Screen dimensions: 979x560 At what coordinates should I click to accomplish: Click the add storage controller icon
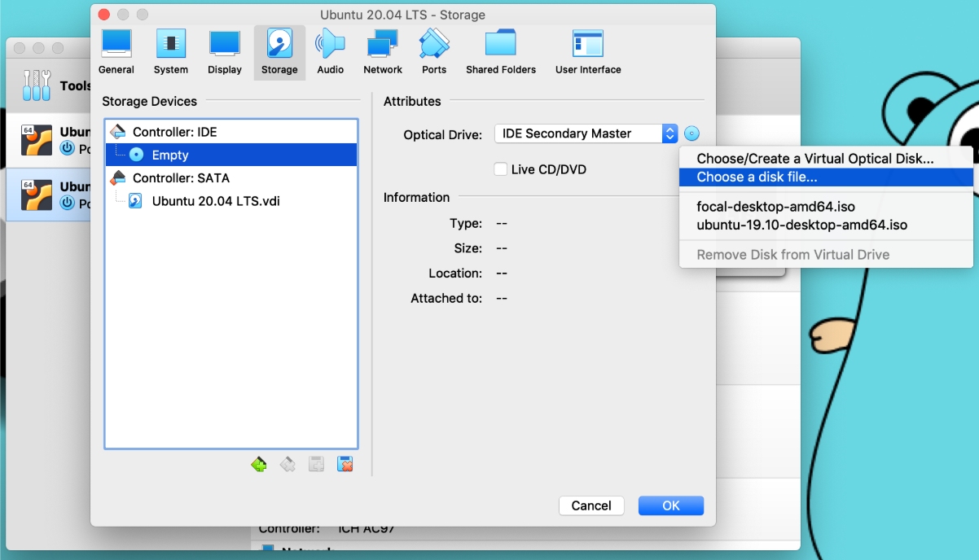(x=259, y=465)
